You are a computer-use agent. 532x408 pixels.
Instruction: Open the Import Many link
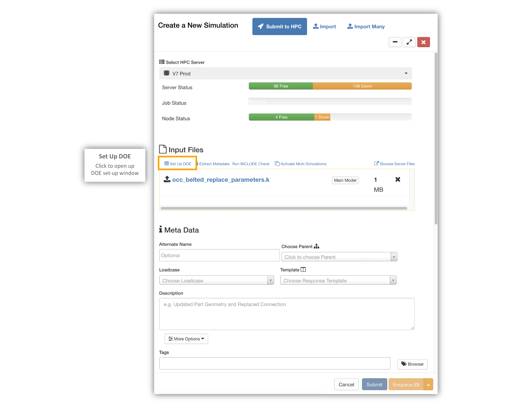366,26
